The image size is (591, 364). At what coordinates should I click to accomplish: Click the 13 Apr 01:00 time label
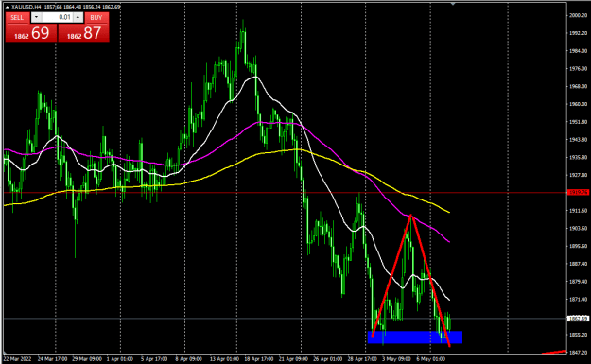coord(224,359)
